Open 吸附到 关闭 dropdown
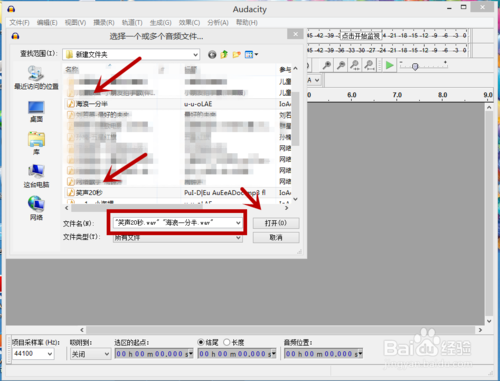Image resolution: width=500 pixels, height=381 pixels. pos(107,354)
